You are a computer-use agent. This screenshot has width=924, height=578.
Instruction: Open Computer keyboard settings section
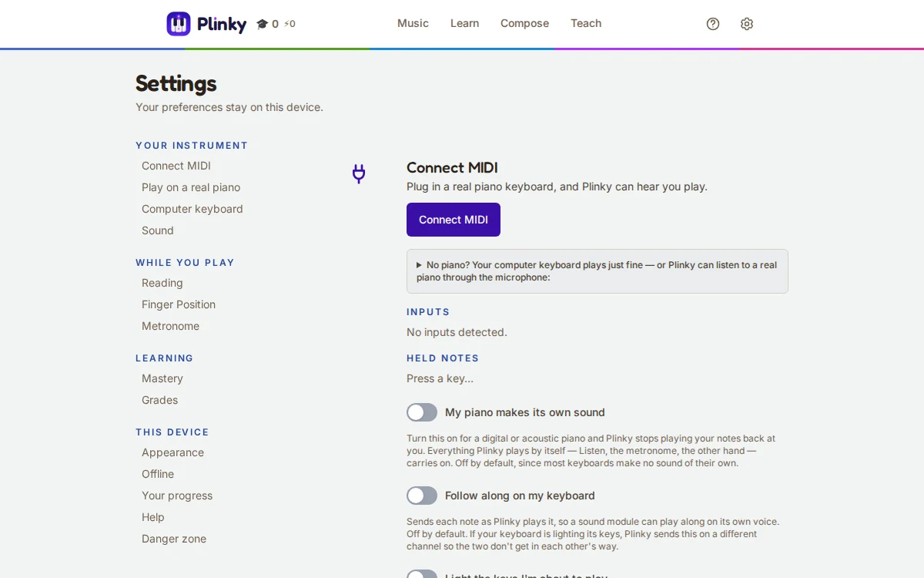pyautogui.click(x=192, y=209)
